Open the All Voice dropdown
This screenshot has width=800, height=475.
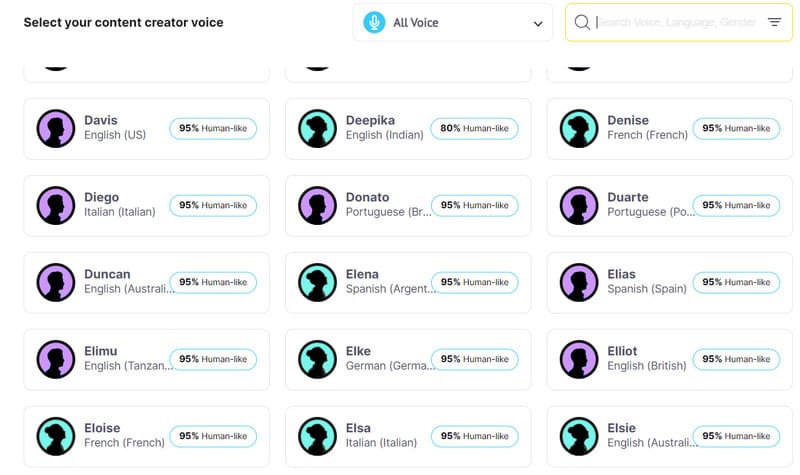(x=452, y=22)
